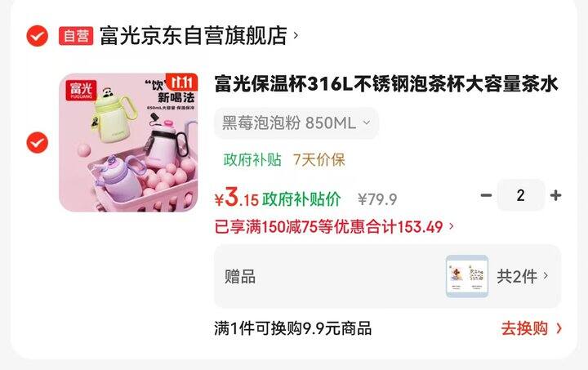The width and height of the screenshot is (588, 370).
Task: Expand the 已享满150减75 discount details
Action: [x=334, y=226]
